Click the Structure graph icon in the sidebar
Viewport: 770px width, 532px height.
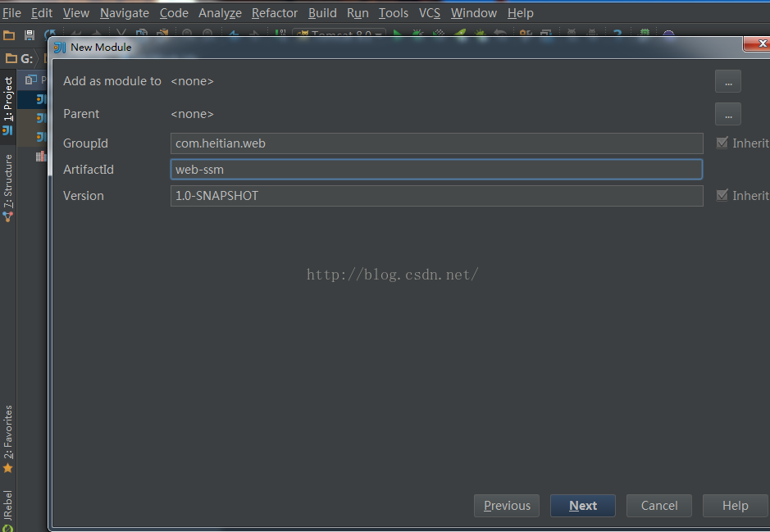[8, 216]
